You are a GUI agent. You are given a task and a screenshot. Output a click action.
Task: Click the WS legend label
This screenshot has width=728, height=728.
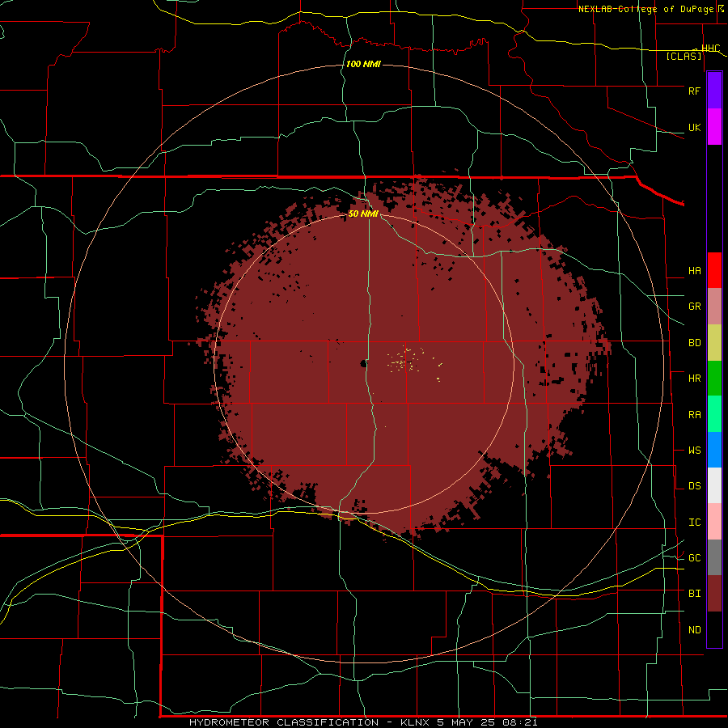[694, 450]
